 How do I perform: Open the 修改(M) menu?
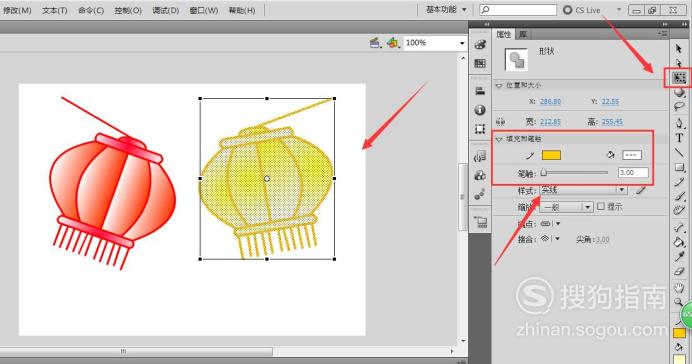point(17,10)
